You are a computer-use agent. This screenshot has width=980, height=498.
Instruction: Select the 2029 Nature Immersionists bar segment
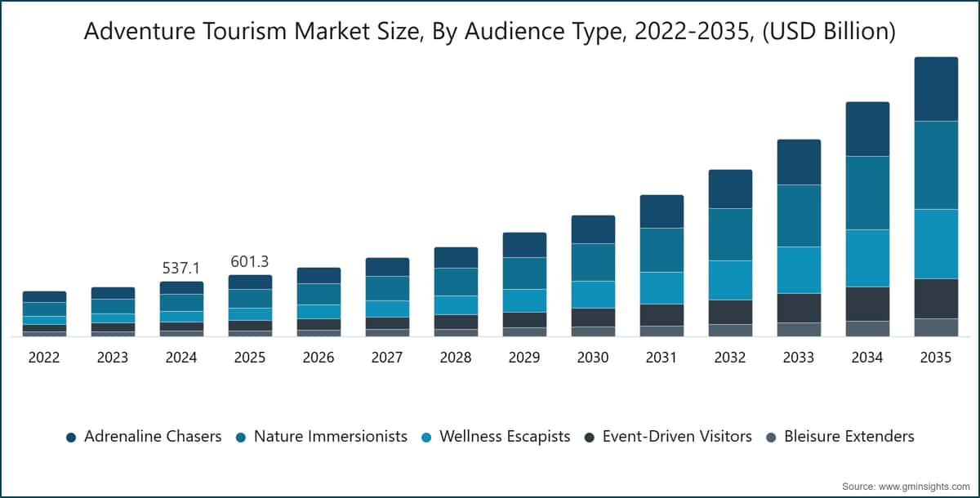point(524,273)
